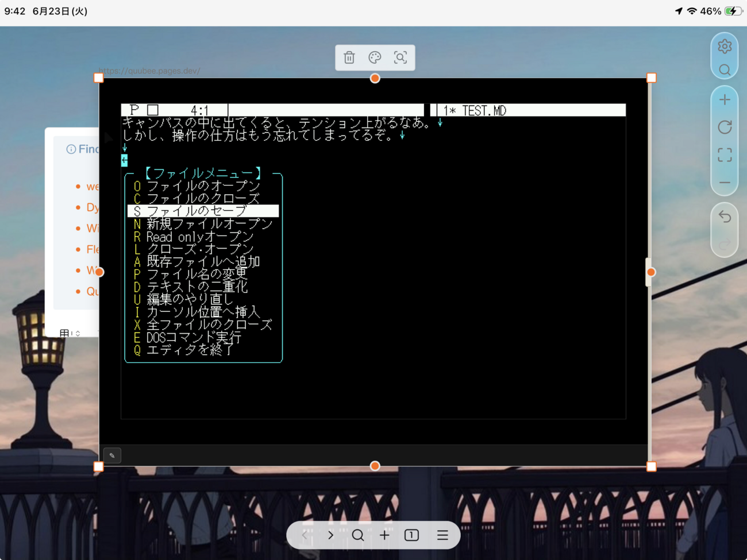Click the bottom edge orange connector dot

[375, 466]
